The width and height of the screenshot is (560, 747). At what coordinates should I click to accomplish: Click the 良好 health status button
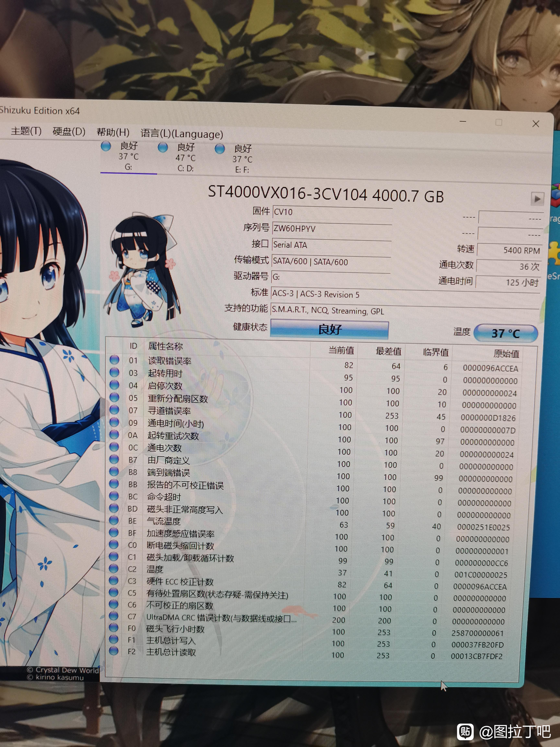pos(329,329)
